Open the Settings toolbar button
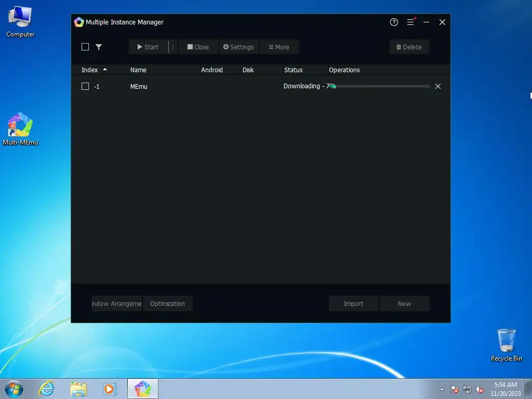532x399 pixels. pos(238,47)
